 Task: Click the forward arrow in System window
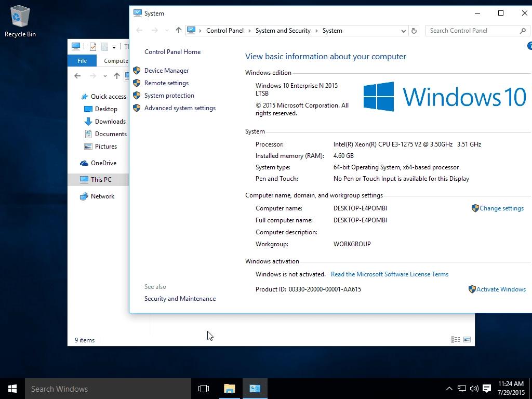pos(155,31)
